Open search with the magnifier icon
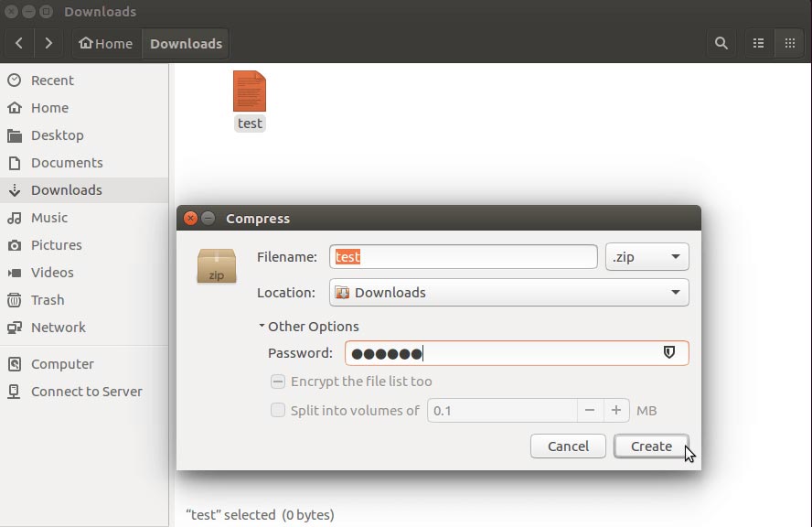This screenshot has height=527, width=812. [721, 43]
